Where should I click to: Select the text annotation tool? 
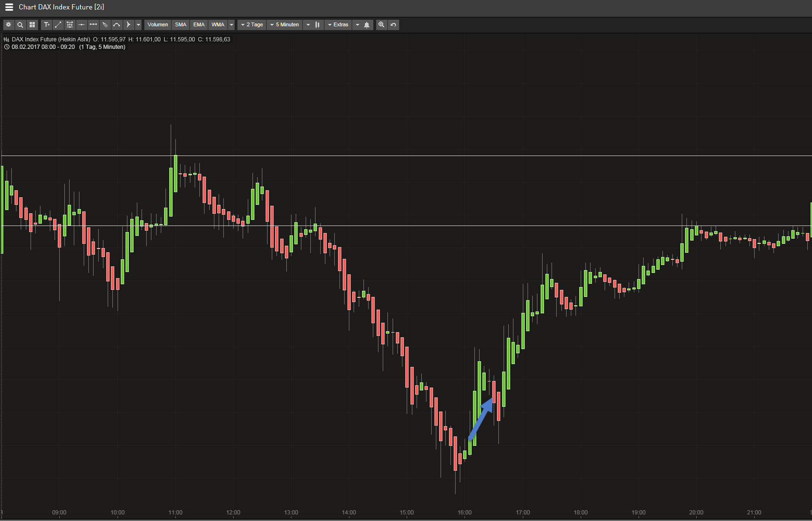pos(47,24)
